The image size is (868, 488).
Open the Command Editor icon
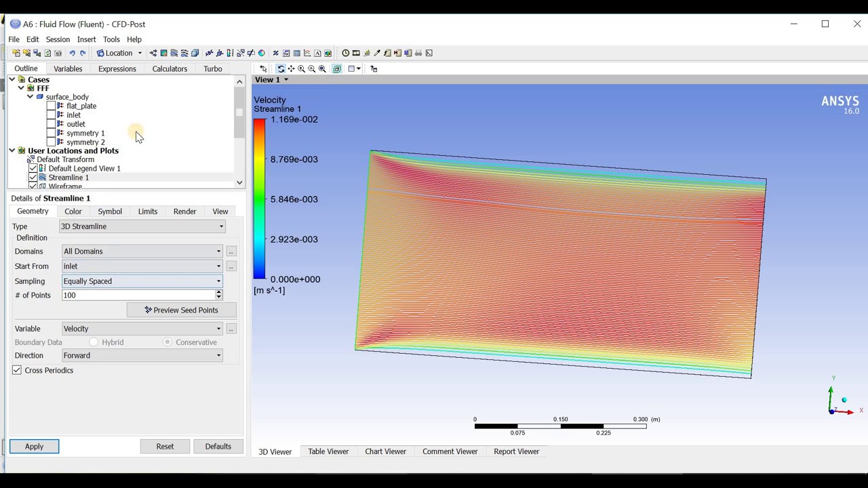[x=429, y=53]
